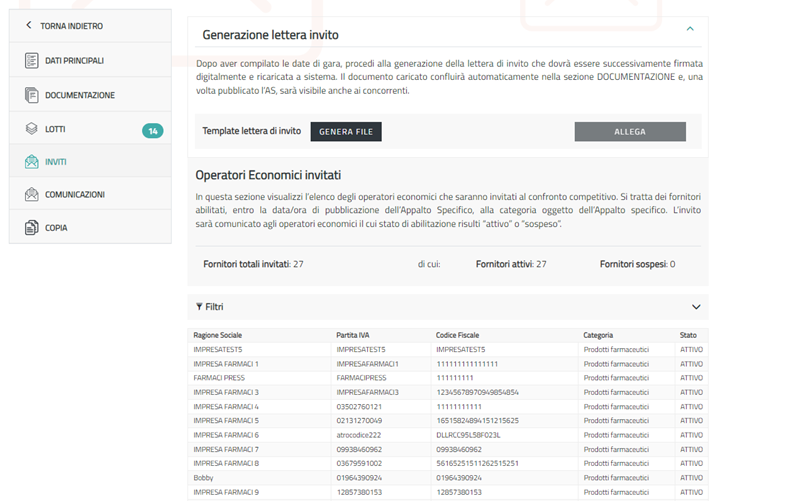Image resolution: width=803 pixels, height=501 pixels.
Task: Click the Dati Principali sidebar icon
Action: [32, 61]
